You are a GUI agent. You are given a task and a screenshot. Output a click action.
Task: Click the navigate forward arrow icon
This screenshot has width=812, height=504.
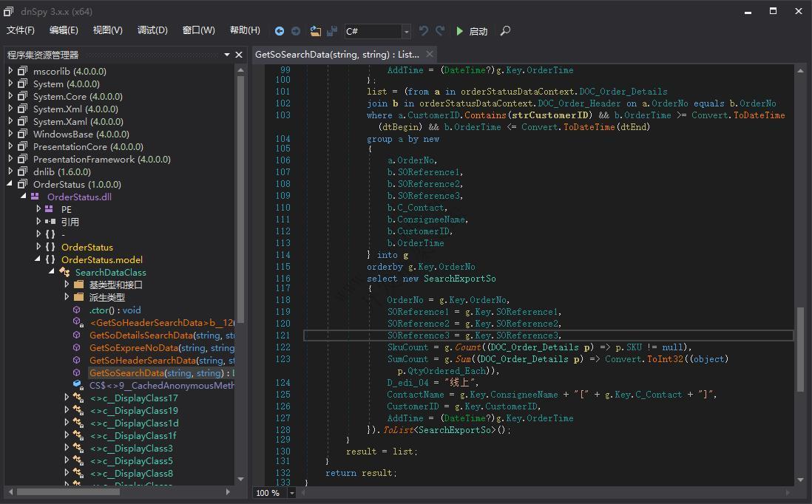click(296, 31)
